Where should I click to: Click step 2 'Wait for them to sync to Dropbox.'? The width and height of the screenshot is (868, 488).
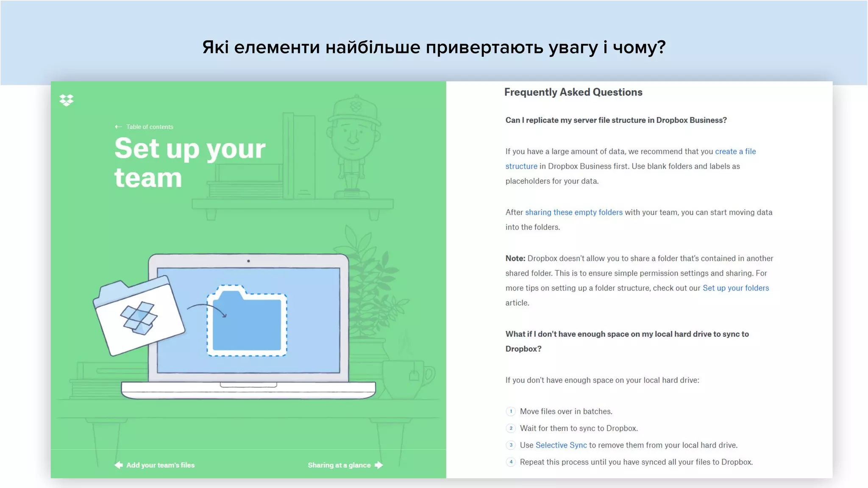point(579,428)
